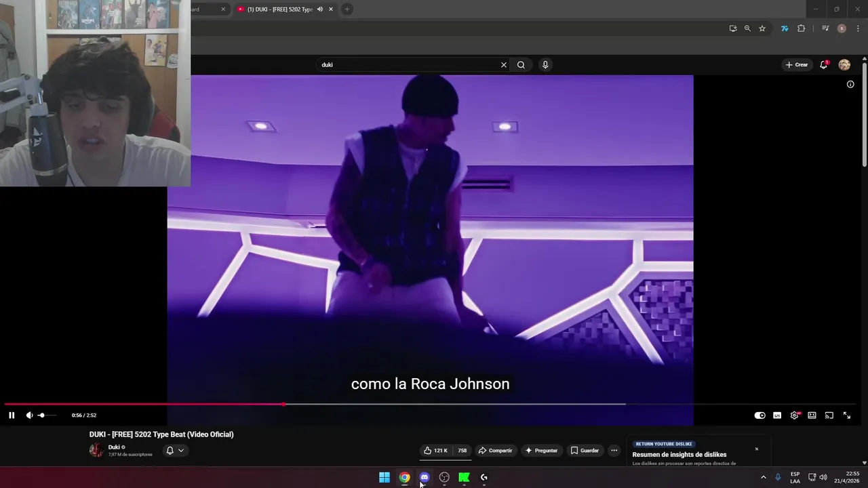Click the taskbar microphone indicator
Screen dimensions: 868x488
[778, 477]
